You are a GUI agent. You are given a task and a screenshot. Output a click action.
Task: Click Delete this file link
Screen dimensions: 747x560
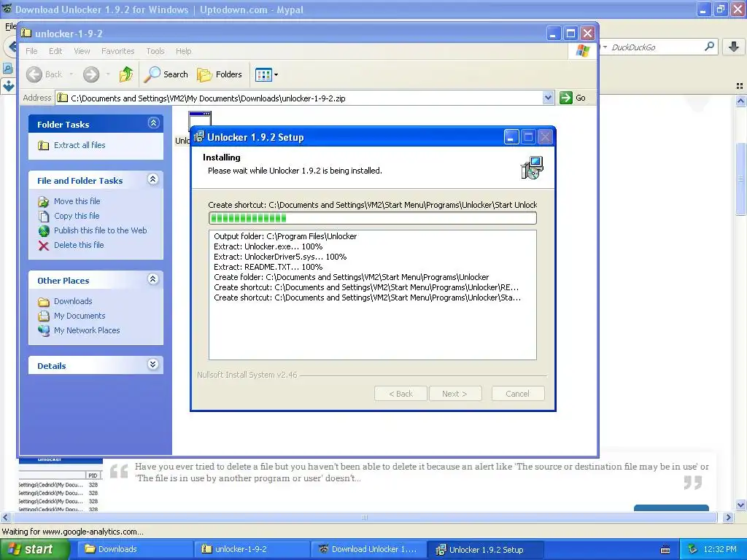tap(79, 245)
